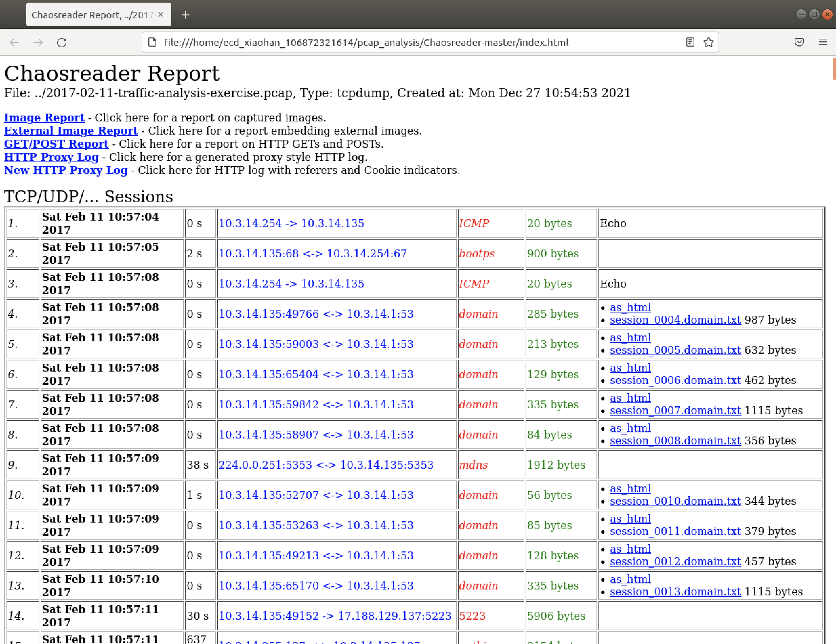The height and width of the screenshot is (644, 836).
Task: Select the Chaosreader Report tab
Action: (99, 14)
